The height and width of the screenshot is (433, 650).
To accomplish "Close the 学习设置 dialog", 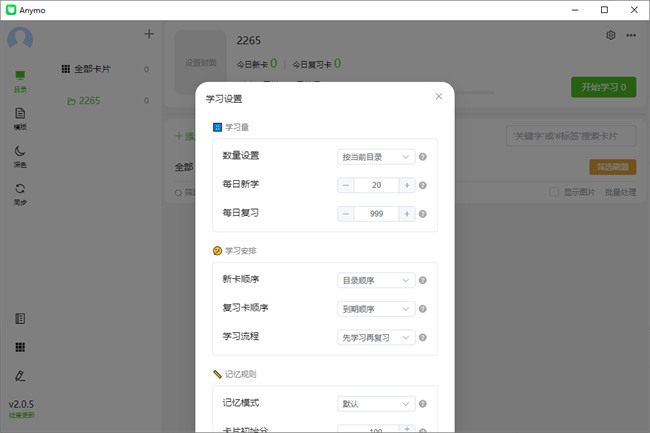I will (438, 97).
